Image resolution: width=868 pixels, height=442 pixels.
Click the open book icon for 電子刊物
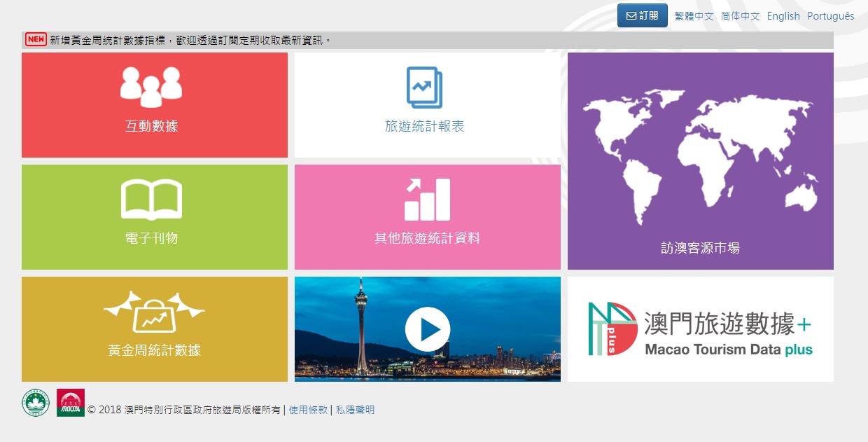click(151, 199)
